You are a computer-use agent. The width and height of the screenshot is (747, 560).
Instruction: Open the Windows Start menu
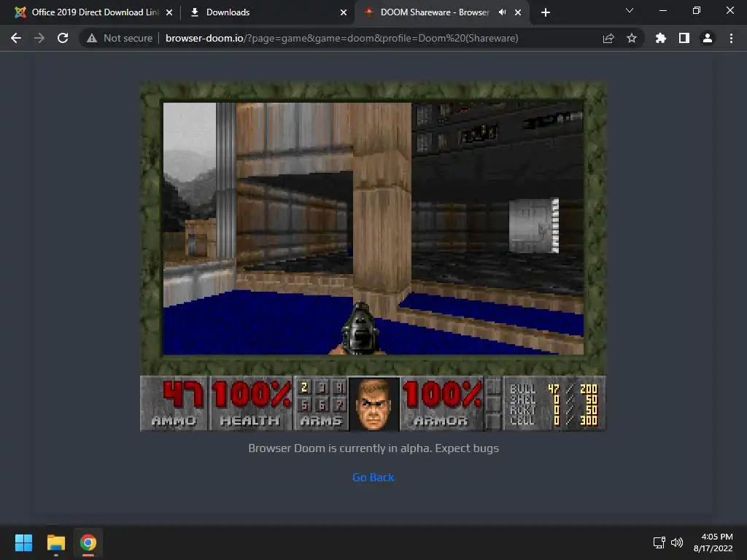pos(23,542)
